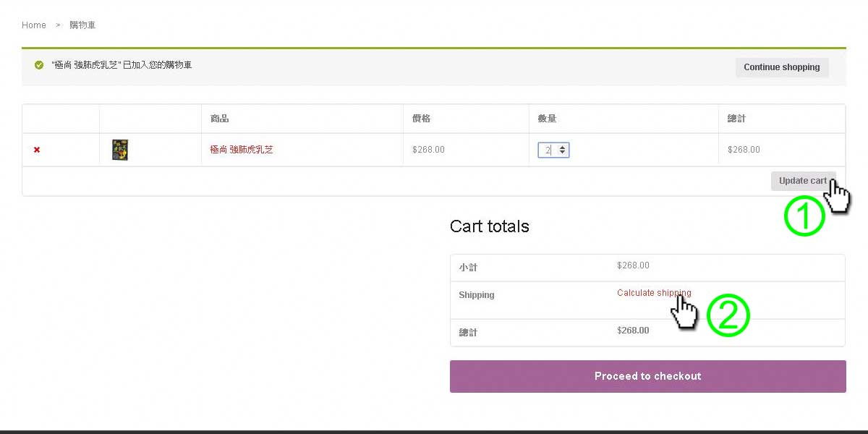This screenshot has width=868, height=434.
Task: Click the green circled number 2 annotation
Action: pyautogui.click(x=728, y=316)
